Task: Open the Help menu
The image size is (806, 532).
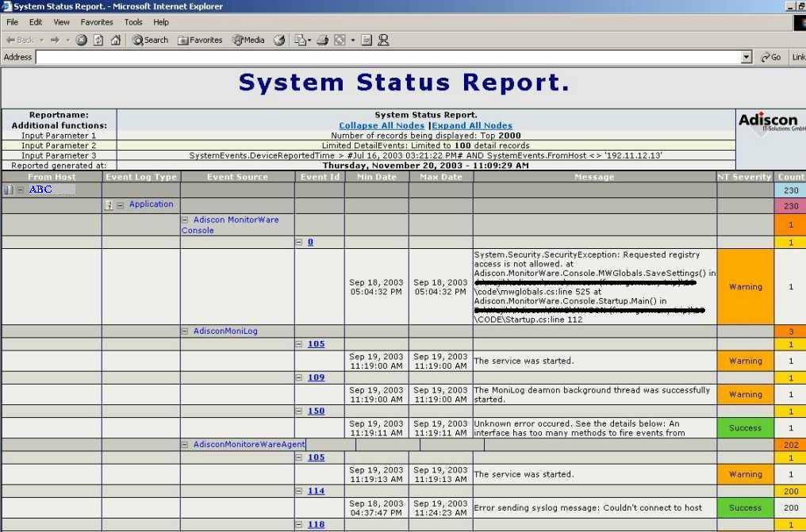Action: 161,22
